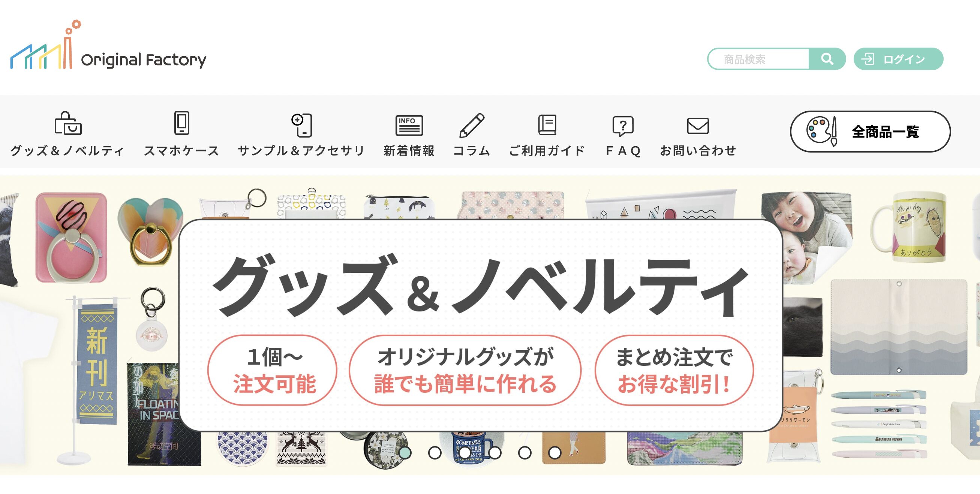Jump to the last carousel slide dot
This screenshot has height=494, width=980.
(555, 452)
